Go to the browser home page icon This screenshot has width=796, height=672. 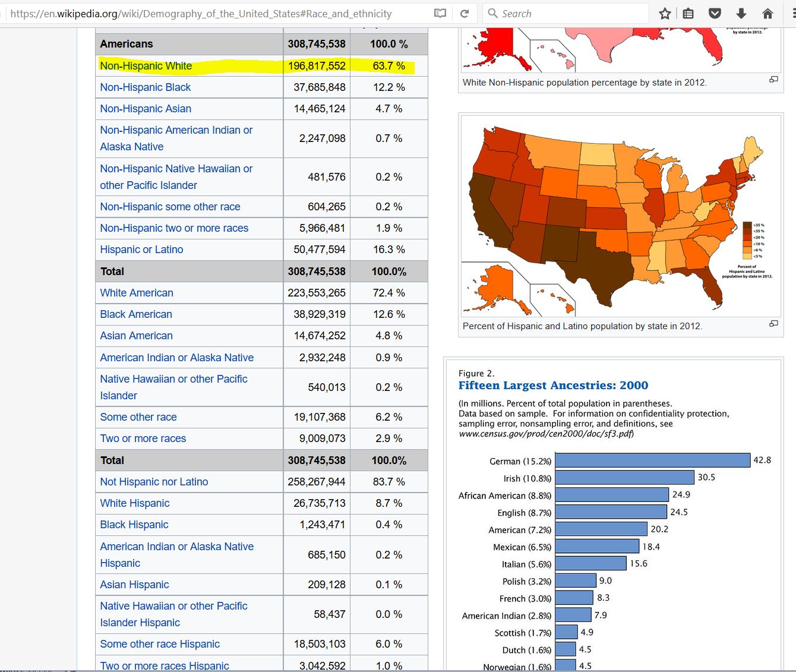767,13
